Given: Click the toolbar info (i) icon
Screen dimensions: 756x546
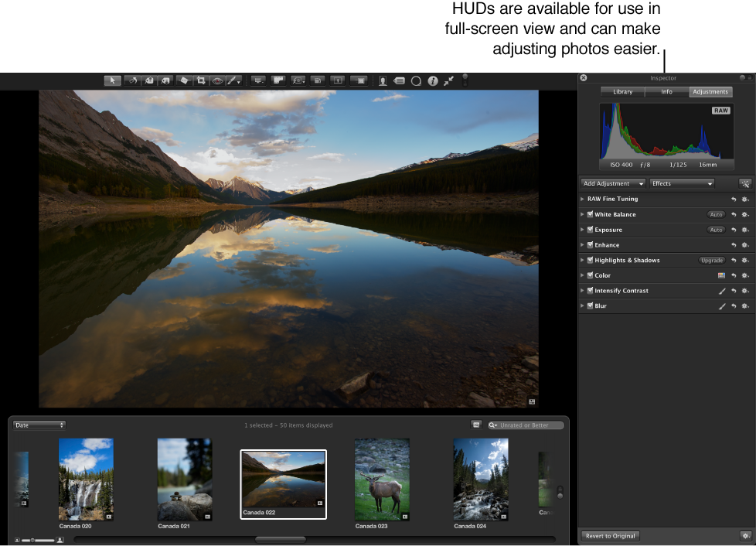Looking at the screenshot, I should pos(432,80).
